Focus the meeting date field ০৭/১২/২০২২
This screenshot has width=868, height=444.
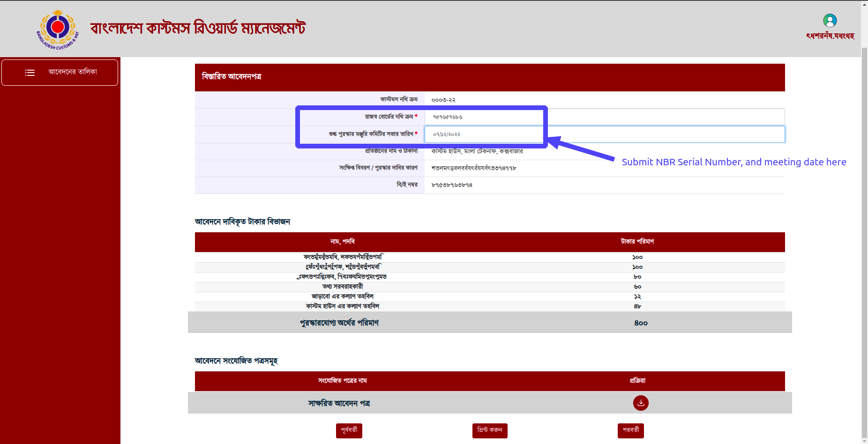click(605, 134)
